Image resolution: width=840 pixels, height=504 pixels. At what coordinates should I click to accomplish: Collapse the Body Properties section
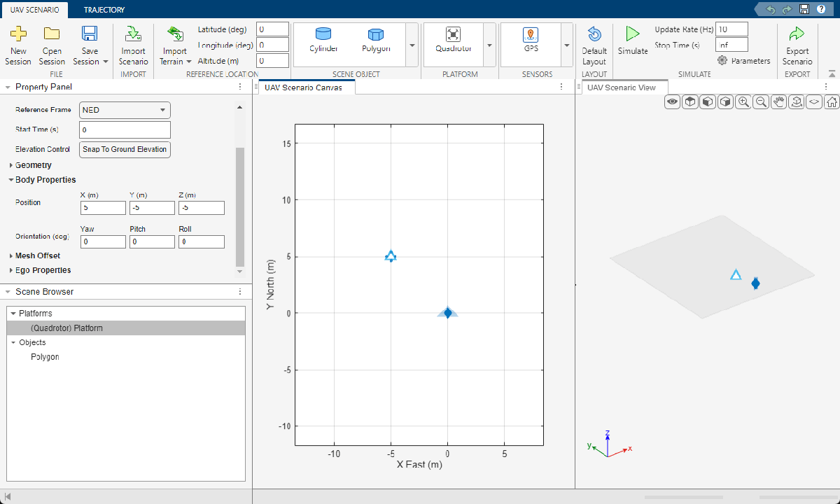11,180
